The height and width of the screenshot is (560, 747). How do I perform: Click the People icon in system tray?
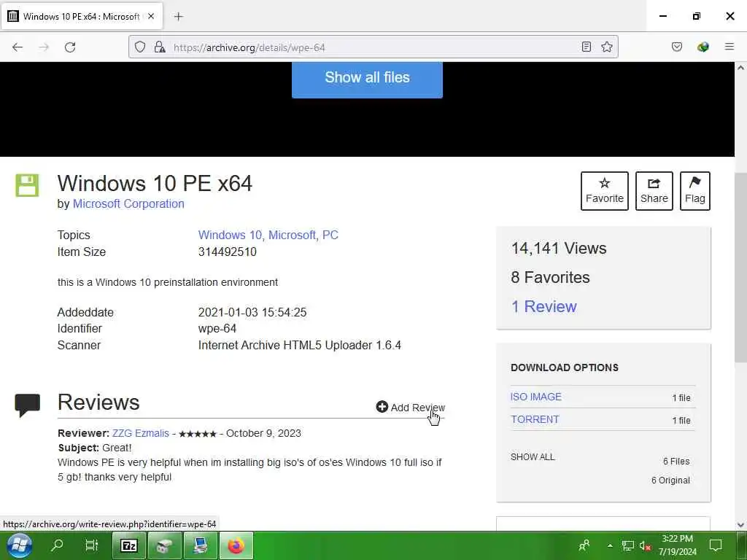point(584,545)
